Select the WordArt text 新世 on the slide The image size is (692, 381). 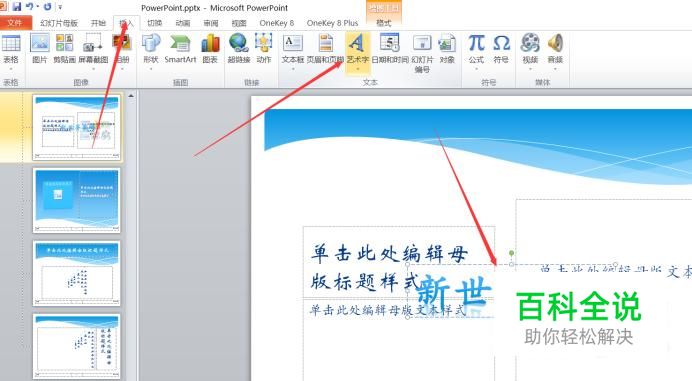[x=455, y=291]
